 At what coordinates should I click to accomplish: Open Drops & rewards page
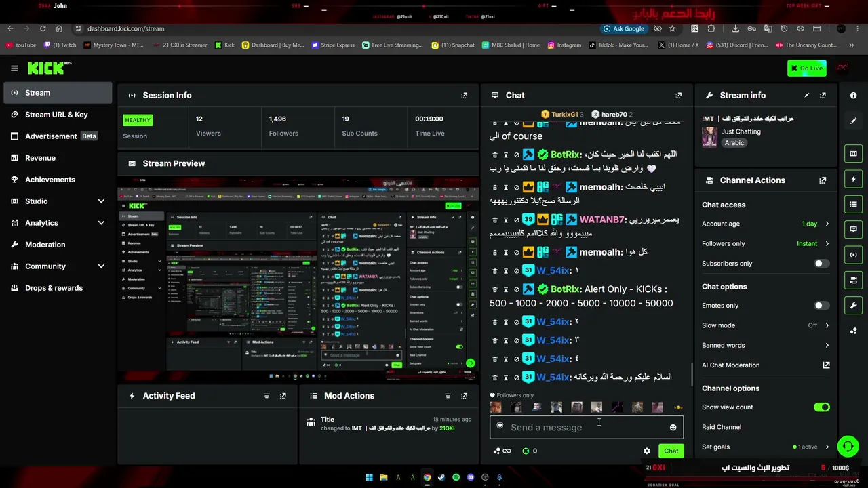tap(58, 288)
